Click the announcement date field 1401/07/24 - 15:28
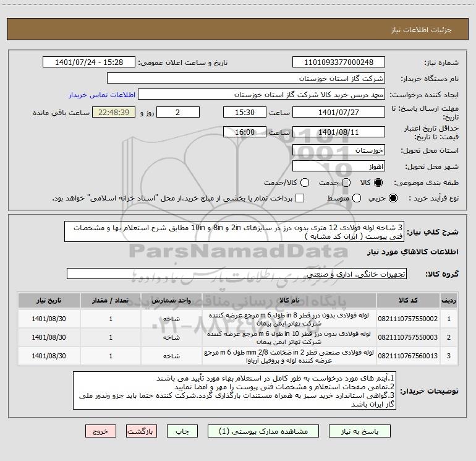 click(x=89, y=62)
